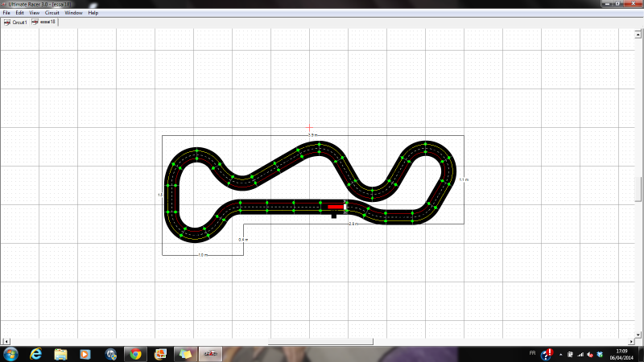644x362 pixels.
Task: Open the Edit menu
Action: 19,13
